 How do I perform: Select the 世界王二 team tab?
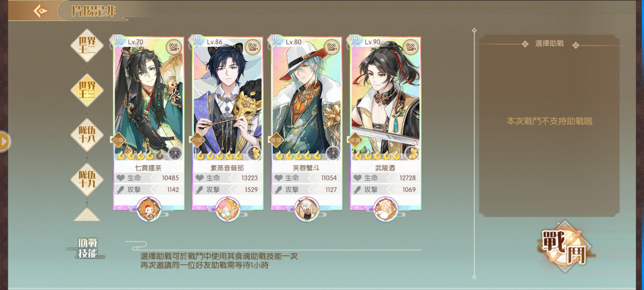(x=87, y=45)
